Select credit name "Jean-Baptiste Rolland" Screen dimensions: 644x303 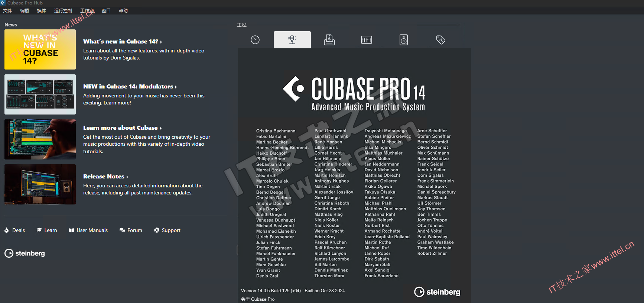click(x=387, y=237)
